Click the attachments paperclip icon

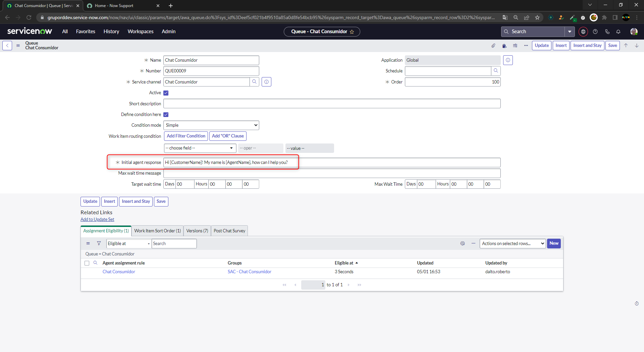[x=493, y=46]
